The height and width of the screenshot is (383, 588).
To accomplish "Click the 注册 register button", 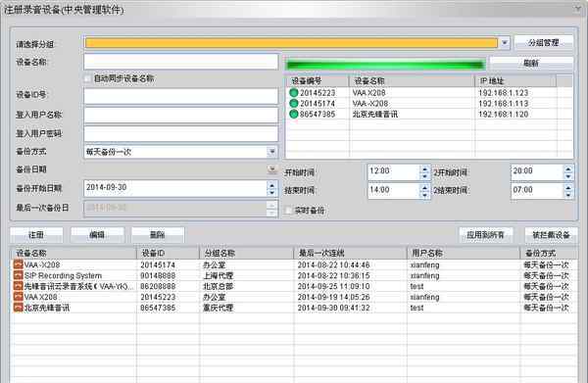I will [x=36, y=235].
